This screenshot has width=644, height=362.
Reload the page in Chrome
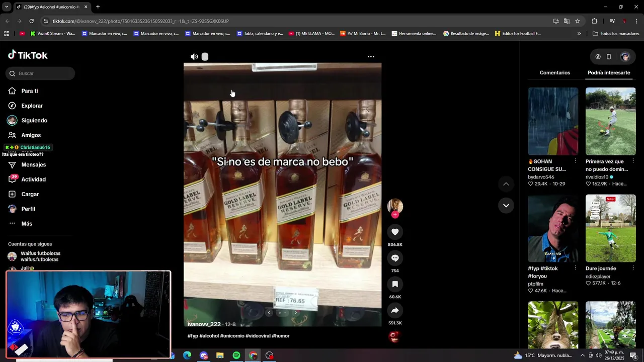(31, 21)
